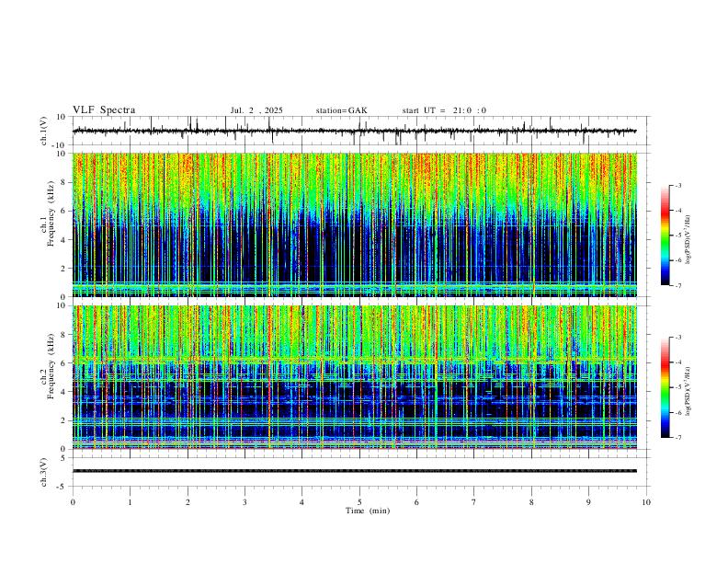Click the "-5" tick on ch.3(V) axis

tap(63, 487)
